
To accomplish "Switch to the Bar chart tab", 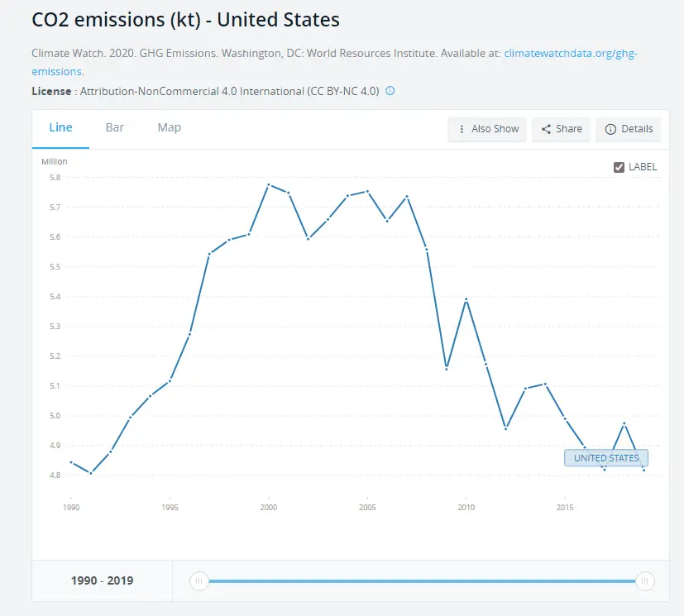I will pyautogui.click(x=115, y=127).
